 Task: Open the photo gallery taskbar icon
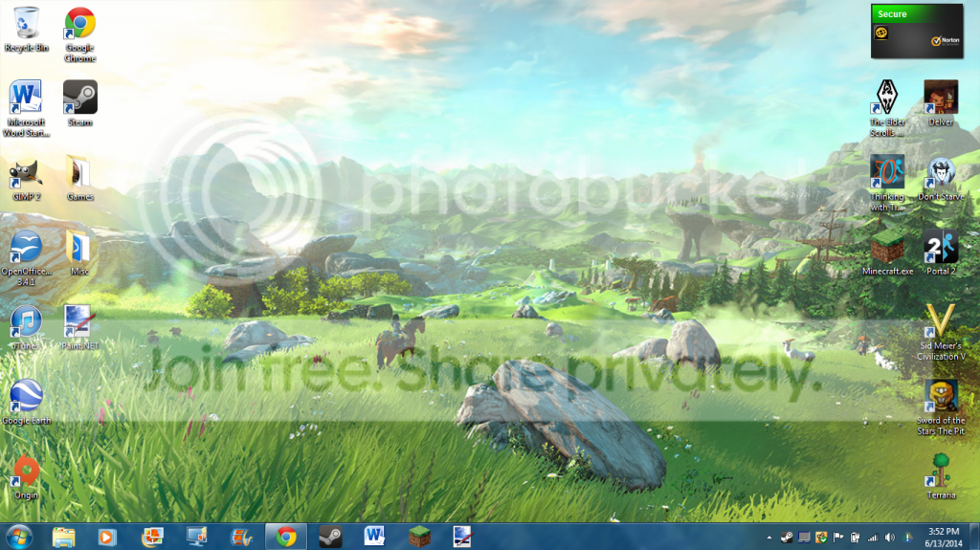click(x=152, y=537)
